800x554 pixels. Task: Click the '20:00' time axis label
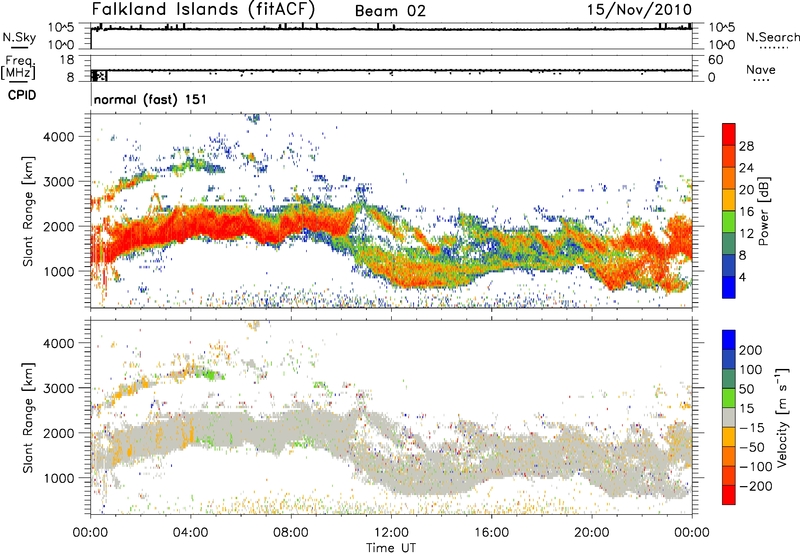(592, 533)
